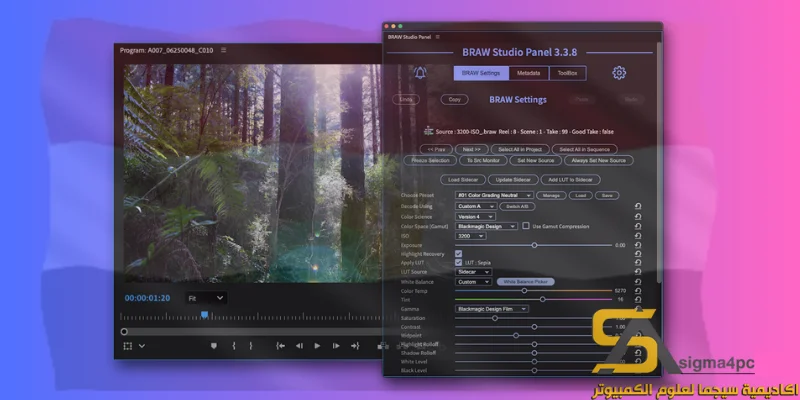
Task: Click the Copy button
Action: [455, 100]
